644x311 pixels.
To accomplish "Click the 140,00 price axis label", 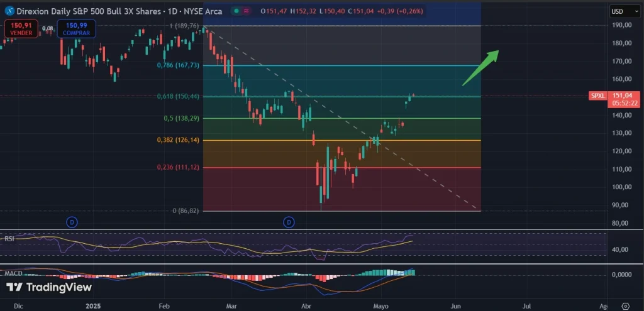I will [x=621, y=115].
